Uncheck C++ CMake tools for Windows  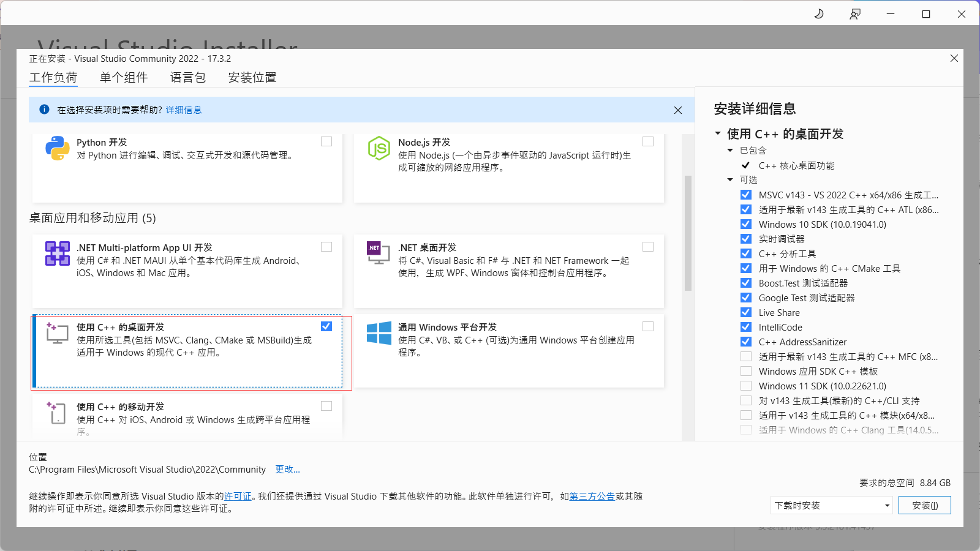pos(746,268)
